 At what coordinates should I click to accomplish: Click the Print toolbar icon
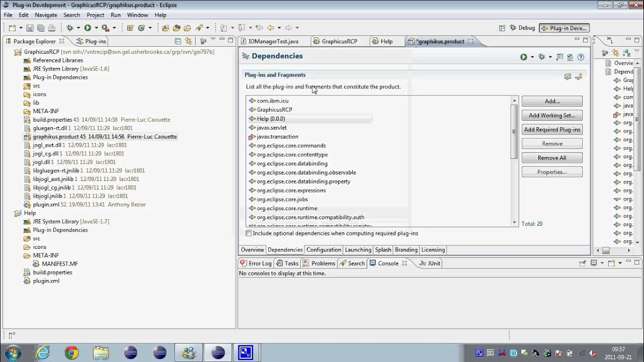tap(52, 28)
